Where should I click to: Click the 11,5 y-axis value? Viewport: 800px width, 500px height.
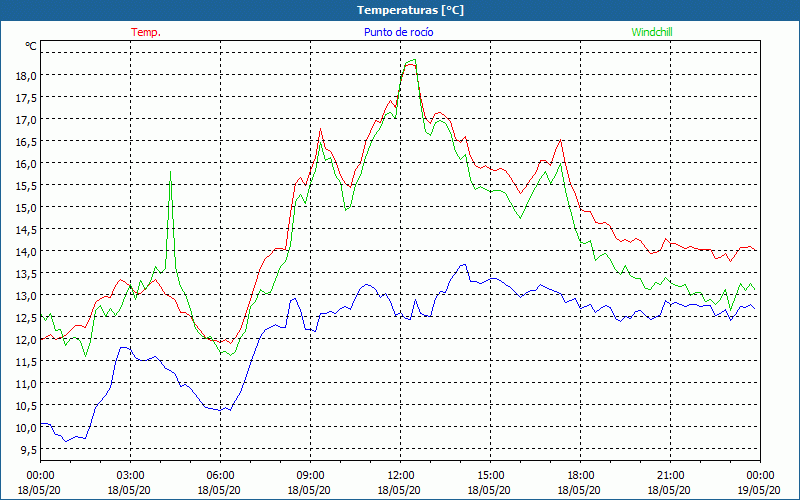click(26, 361)
